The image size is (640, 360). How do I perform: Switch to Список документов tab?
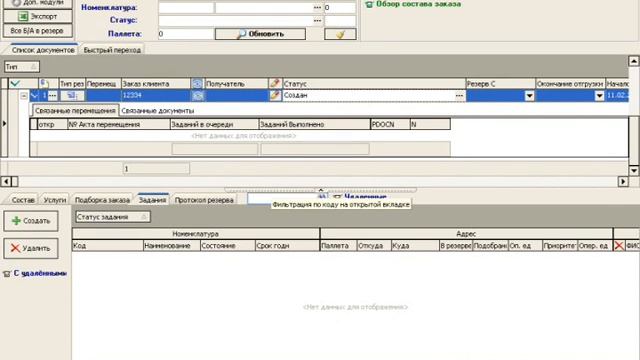[x=43, y=50]
